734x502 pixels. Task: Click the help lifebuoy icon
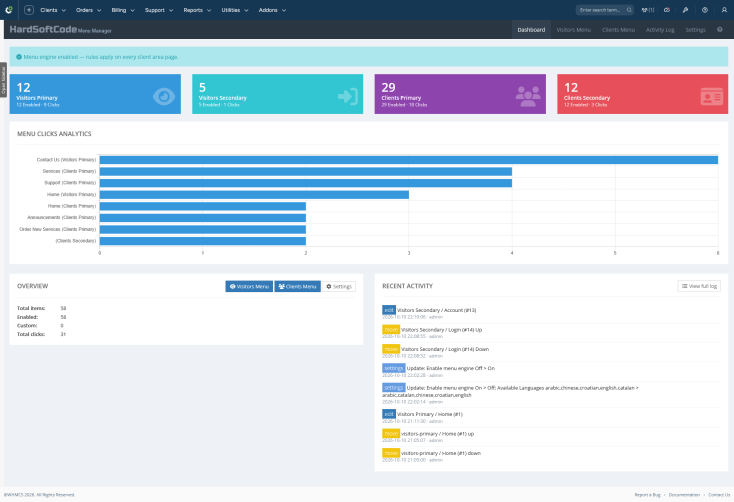click(x=705, y=10)
